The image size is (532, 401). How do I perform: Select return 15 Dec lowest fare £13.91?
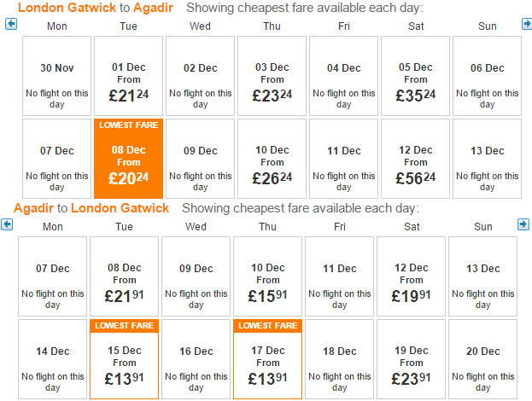click(124, 359)
